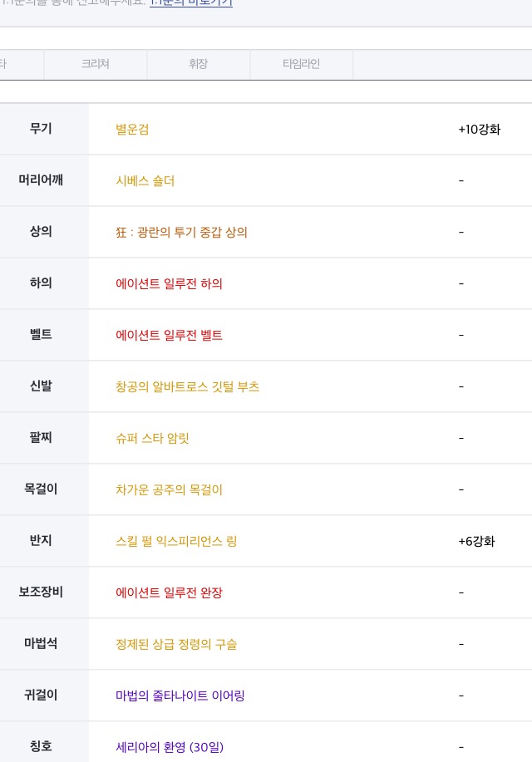Screen dimensions: 532x762
Task: Click 마법의 줄타나이트 이어링
Action: click(x=180, y=696)
